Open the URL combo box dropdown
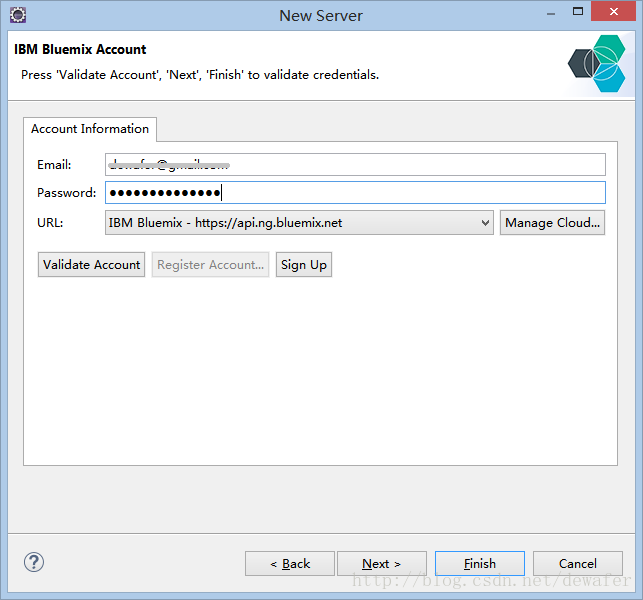The width and height of the screenshot is (643, 600). 299,223
